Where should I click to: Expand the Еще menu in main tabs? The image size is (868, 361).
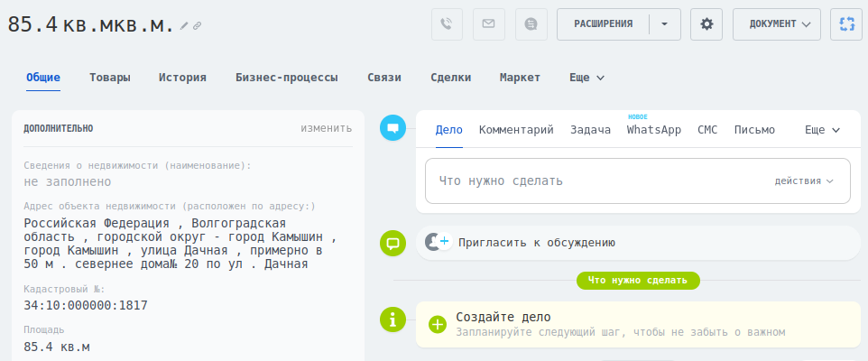pyautogui.click(x=586, y=78)
